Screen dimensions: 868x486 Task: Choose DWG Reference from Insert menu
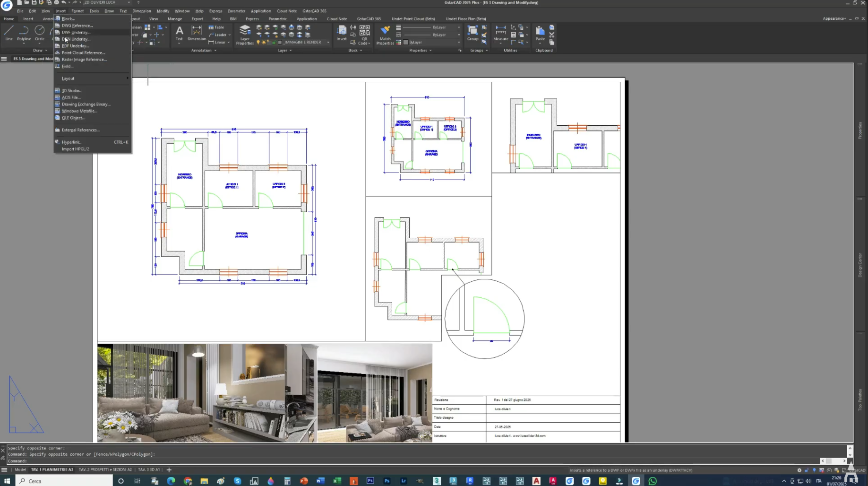(77, 26)
